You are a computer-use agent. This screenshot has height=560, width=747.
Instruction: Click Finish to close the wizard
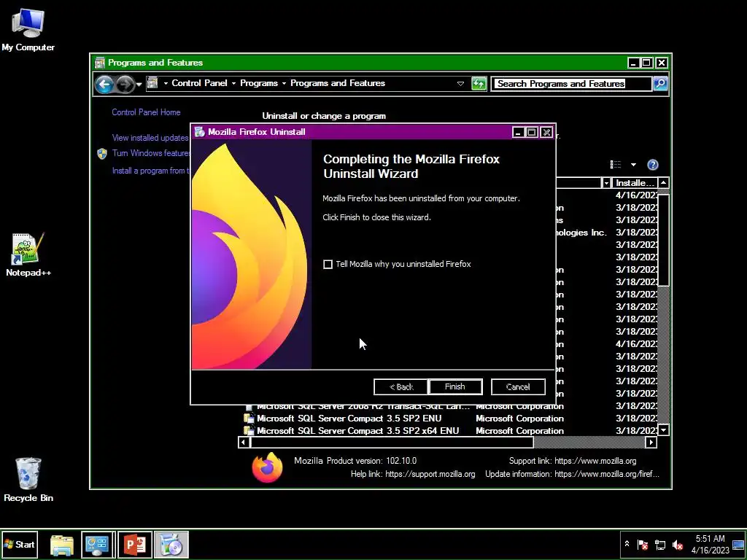(455, 386)
